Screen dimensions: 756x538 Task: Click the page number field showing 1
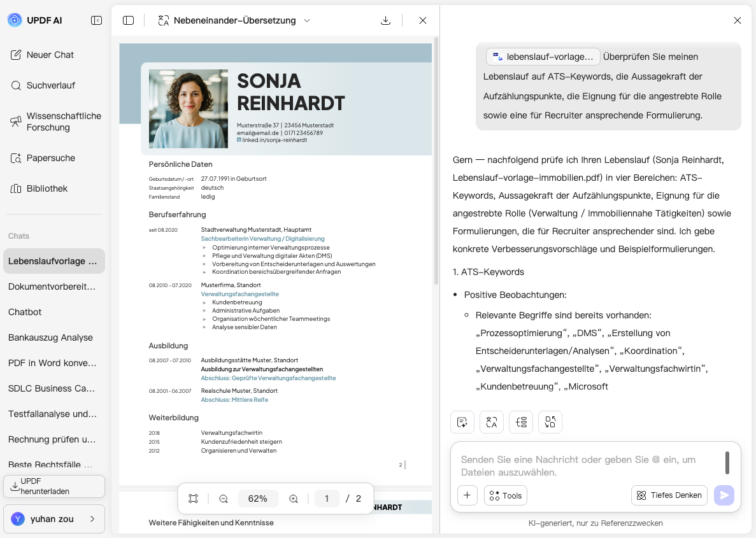pos(327,499)
